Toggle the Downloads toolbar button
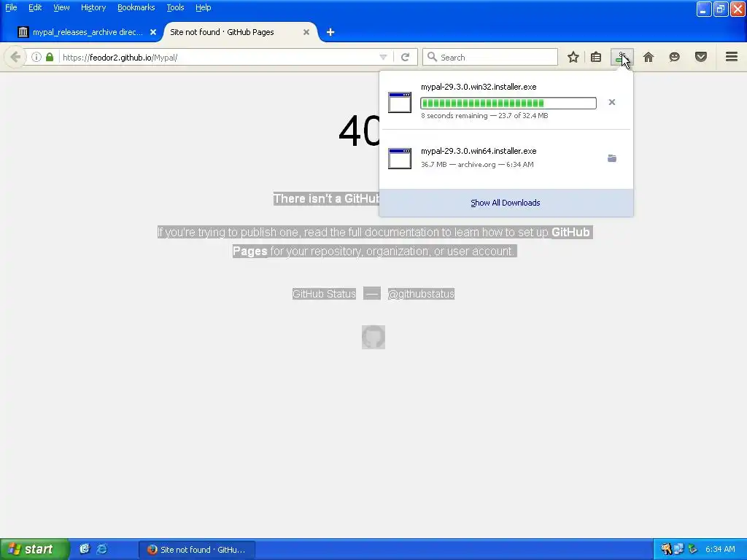The image size is (747, 560). point(622,57)
